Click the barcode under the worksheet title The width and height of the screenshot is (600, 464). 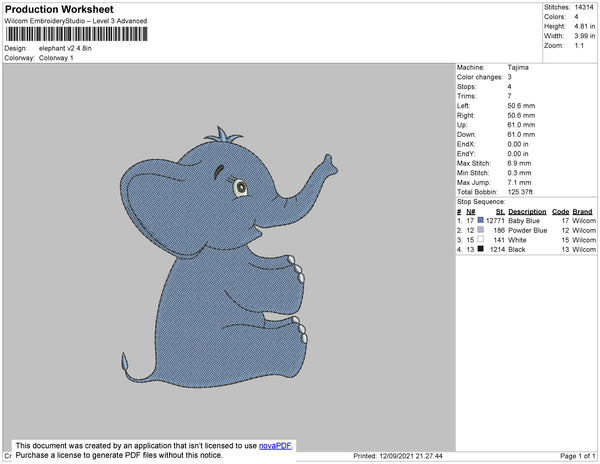pyautogui.click(x=75, y=34)
